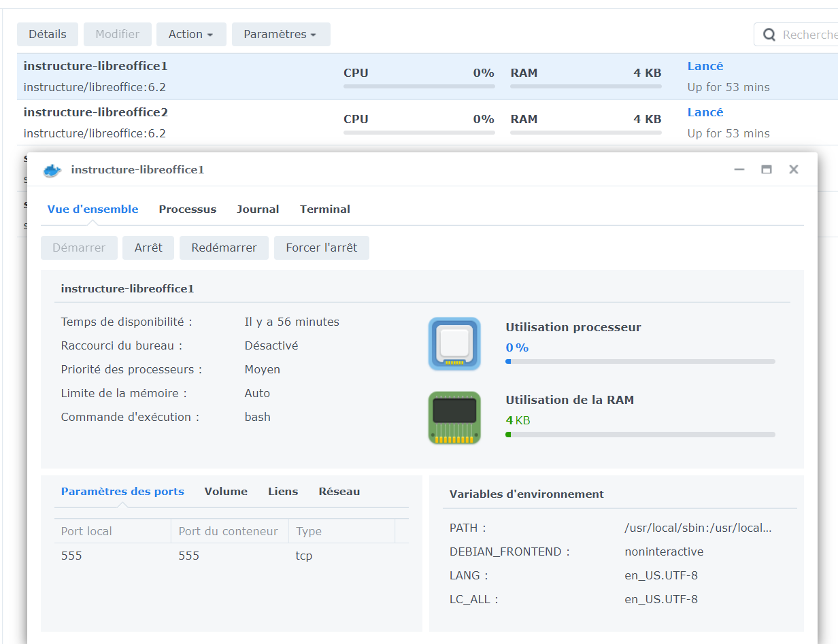Expand the Paramètres dropdown menu

tap(280, 34)
